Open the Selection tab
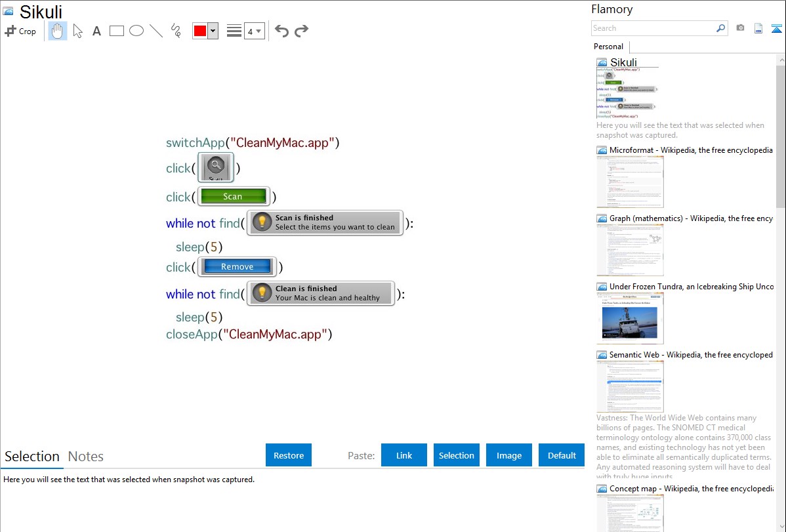Image resolution: width=786 pixels, height=532 pixels. click(31, 457)
